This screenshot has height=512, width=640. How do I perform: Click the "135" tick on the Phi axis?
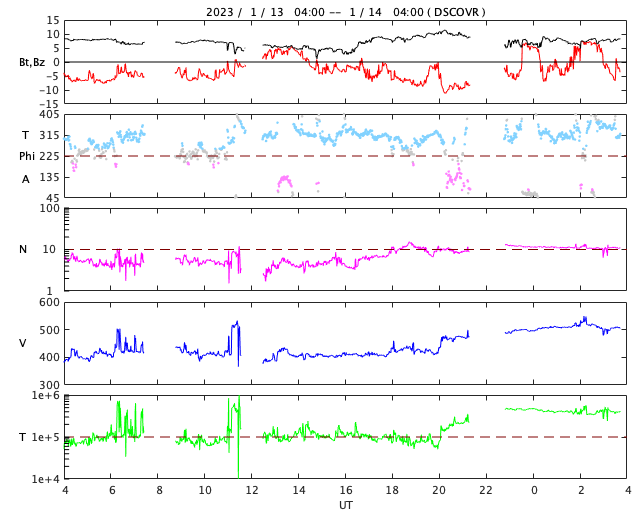coord(49,177)
